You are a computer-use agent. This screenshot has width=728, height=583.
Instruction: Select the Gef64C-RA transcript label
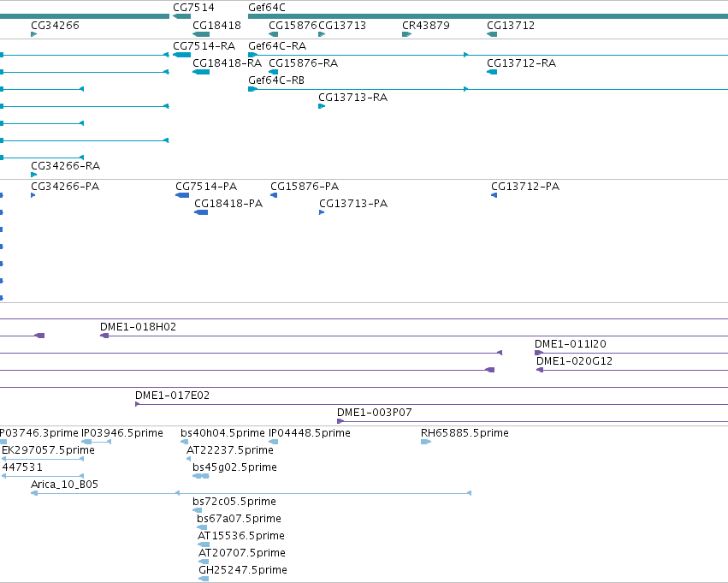277,46
